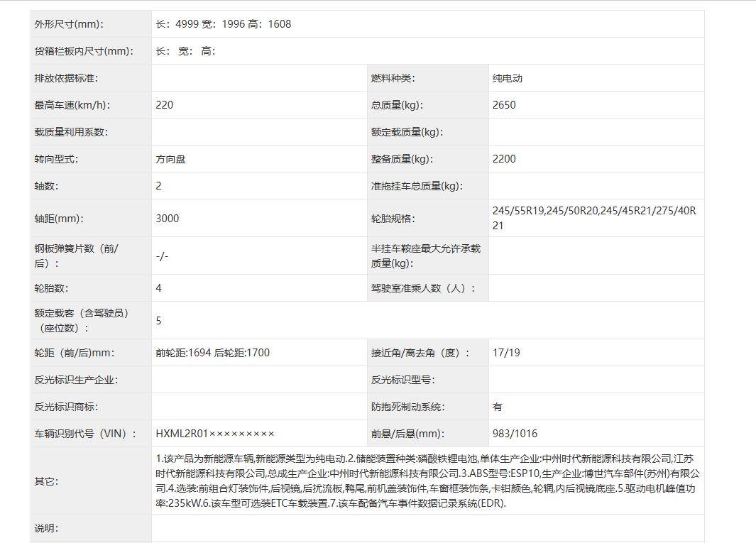This screenshot has height=543, width=756.
Task: Click the 接近角/离去角 value 17/19
Action: [x=506, y=353]
